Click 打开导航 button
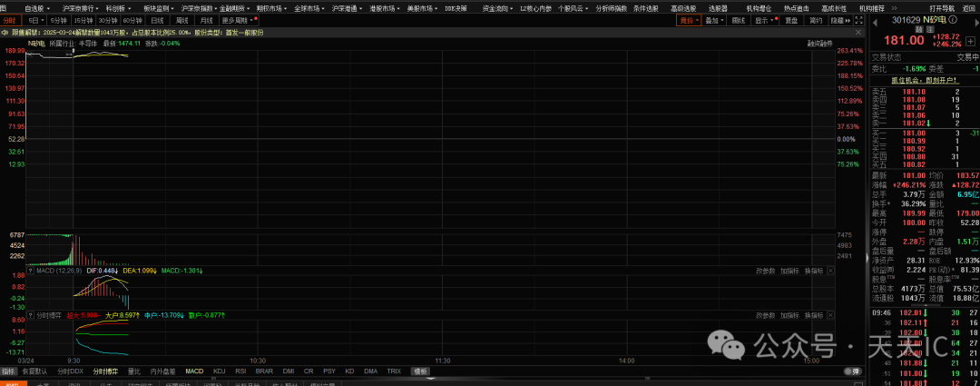The width and height of the screenshot is (980, 386). coord(941,9)
